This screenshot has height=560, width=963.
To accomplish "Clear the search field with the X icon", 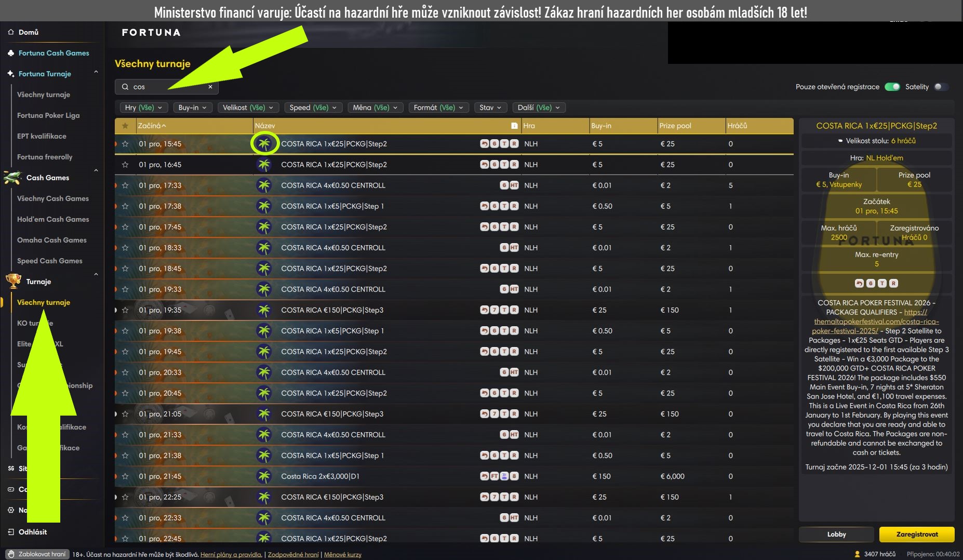I will point(210,87).
